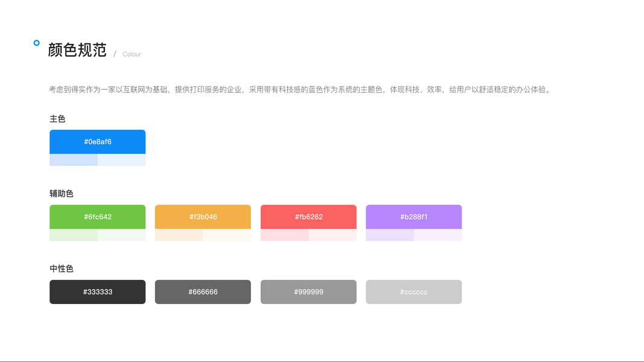Select the palest lavender tint below #b288f1
The image size is (644, 362).
click(438, 235)
